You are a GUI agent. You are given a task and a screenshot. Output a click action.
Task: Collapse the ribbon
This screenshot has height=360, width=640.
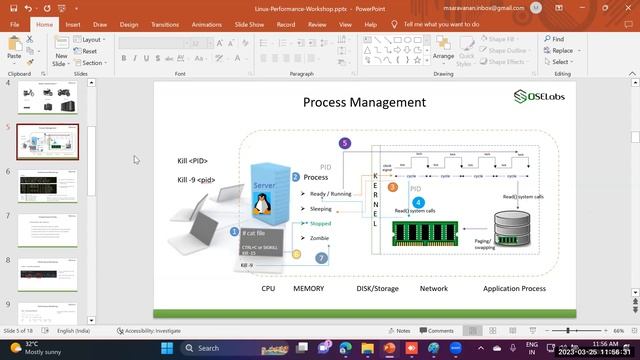point(632,73)
